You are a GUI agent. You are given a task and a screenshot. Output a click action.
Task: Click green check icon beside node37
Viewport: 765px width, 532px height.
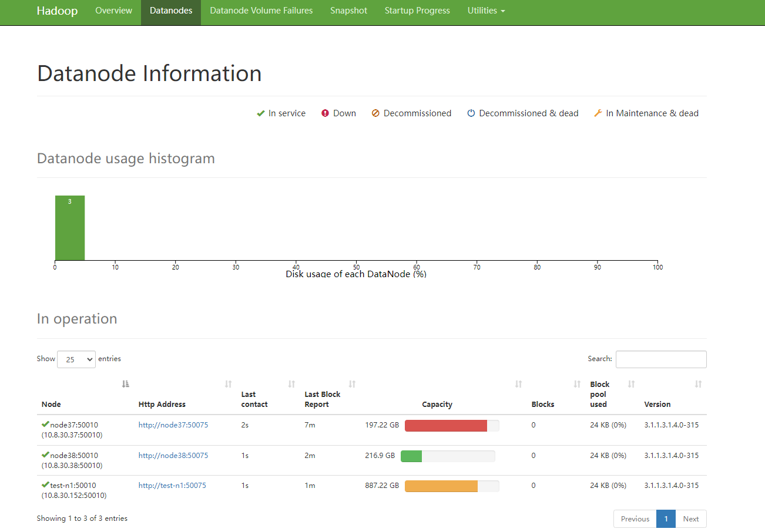(x=45, y=425)
